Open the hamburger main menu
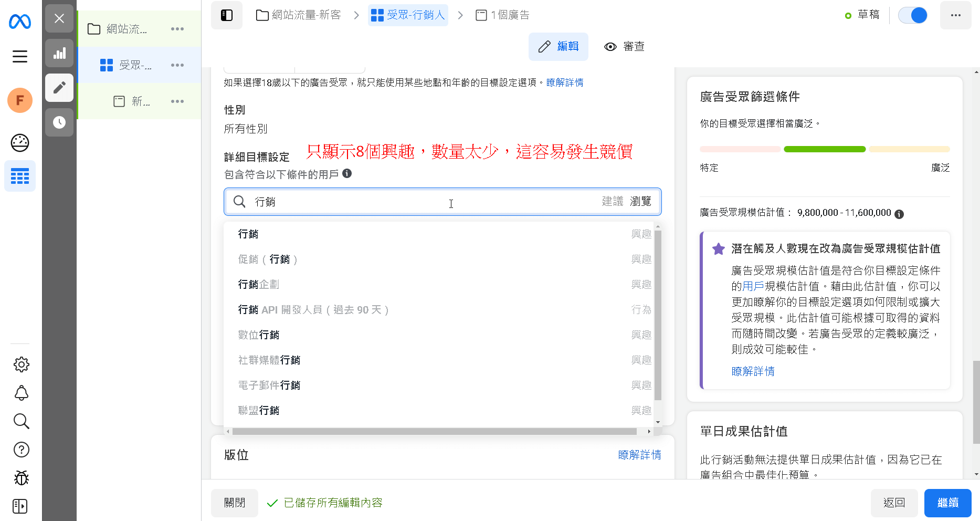Screen dimensions: 980x521 (x=20, y=56)
